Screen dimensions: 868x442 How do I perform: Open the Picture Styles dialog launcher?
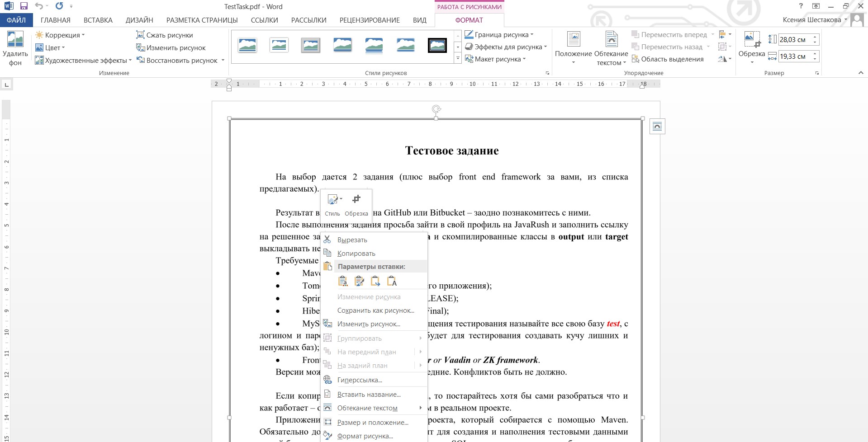coord(547,73)
